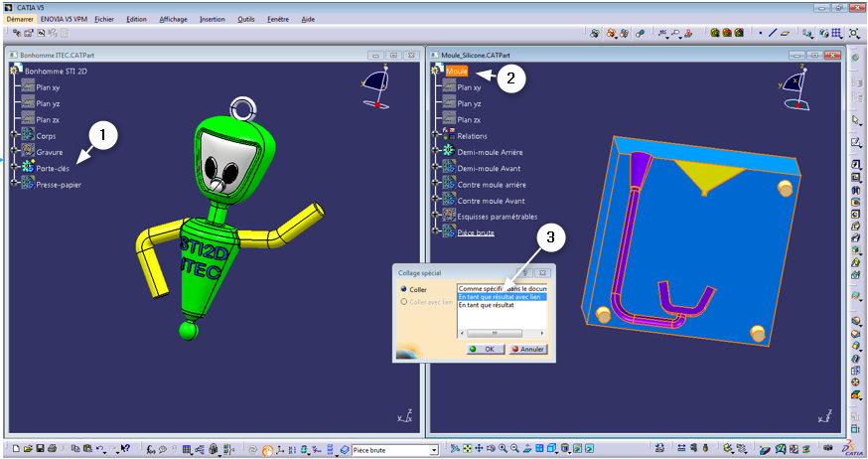Select the Coller radio button
This screenshot has height=459, width=868.
coord(404,289)
